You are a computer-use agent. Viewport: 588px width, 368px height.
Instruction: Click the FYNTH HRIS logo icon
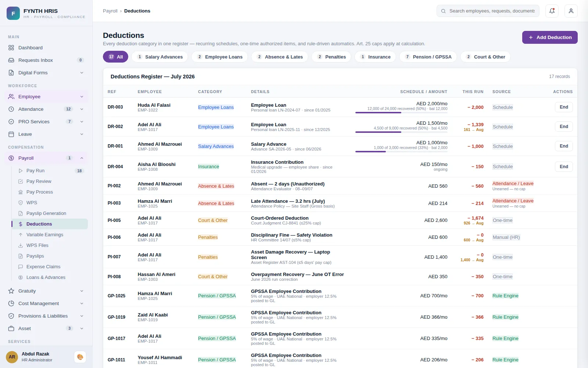click(13, 13)
